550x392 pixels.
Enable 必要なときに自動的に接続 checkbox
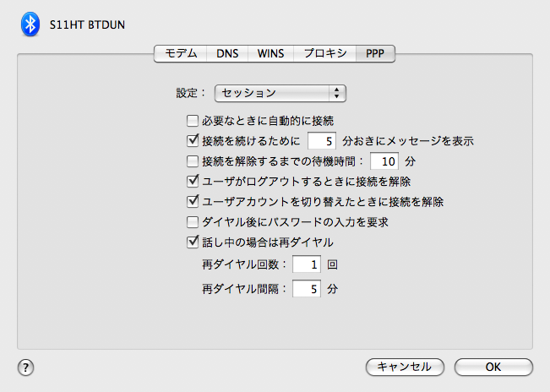(192, 121)
